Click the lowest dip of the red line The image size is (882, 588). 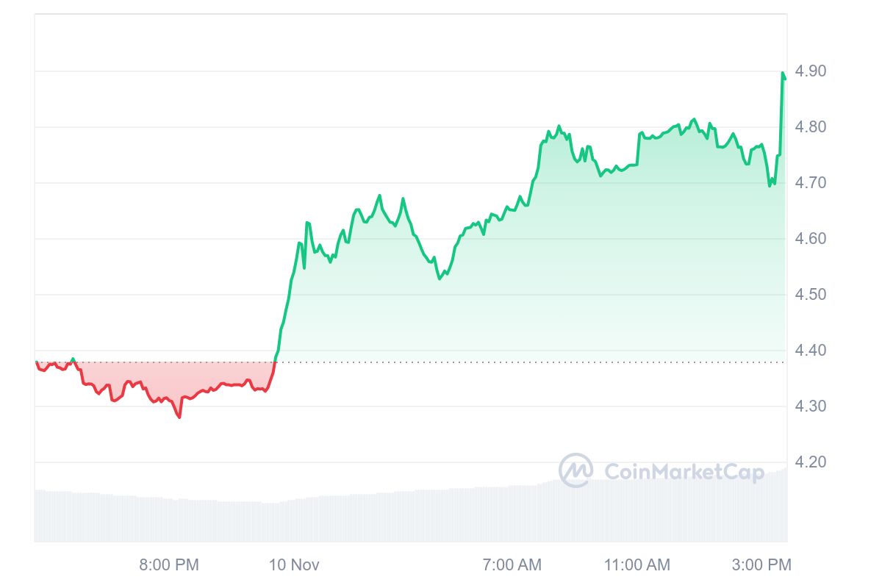179,417
